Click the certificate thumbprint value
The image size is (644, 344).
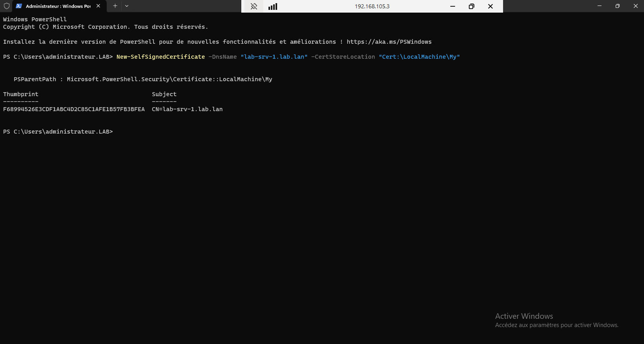74,109
